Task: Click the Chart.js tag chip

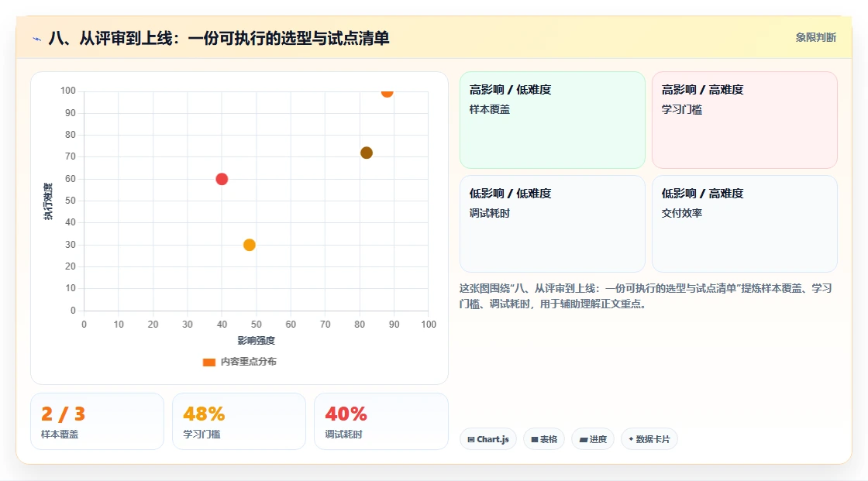Action: tap(488, 439)
